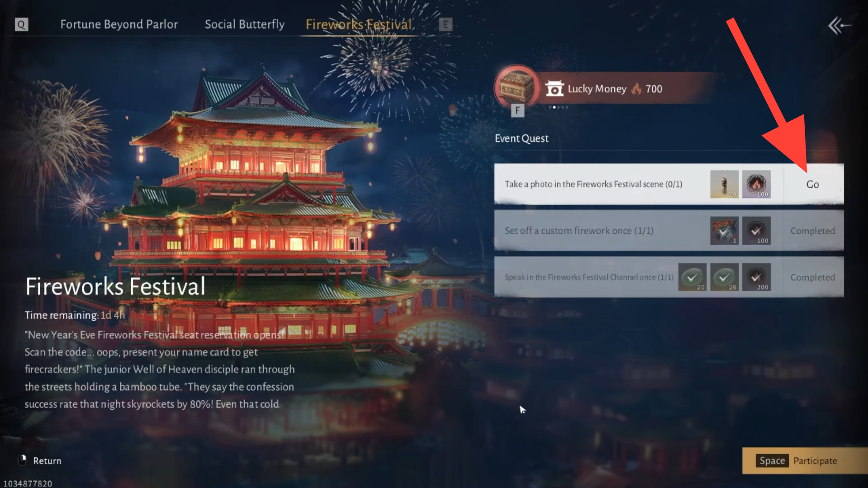Click the Lucky Money 700 banner
Screen dimensions: 868x488
[626, 89]
